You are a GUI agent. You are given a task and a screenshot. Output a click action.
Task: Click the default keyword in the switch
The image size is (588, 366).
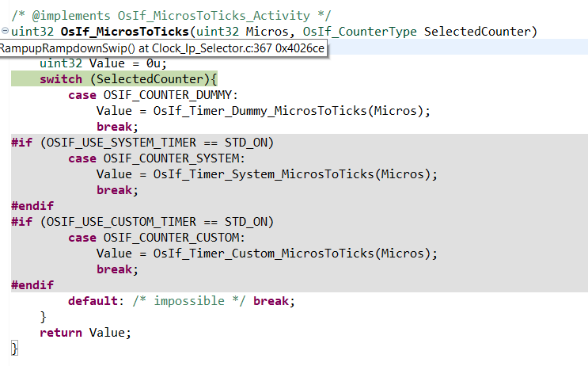(x=93, y=301)
